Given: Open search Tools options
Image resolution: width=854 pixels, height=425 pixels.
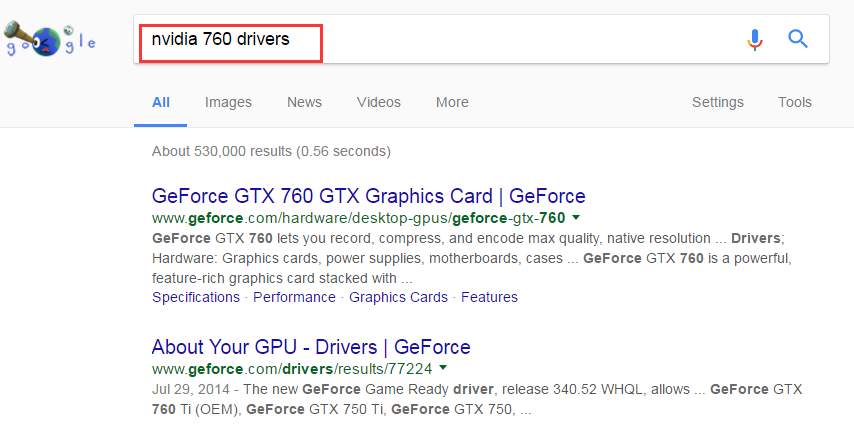Looking at the screenshot, I should click(795, 102).
